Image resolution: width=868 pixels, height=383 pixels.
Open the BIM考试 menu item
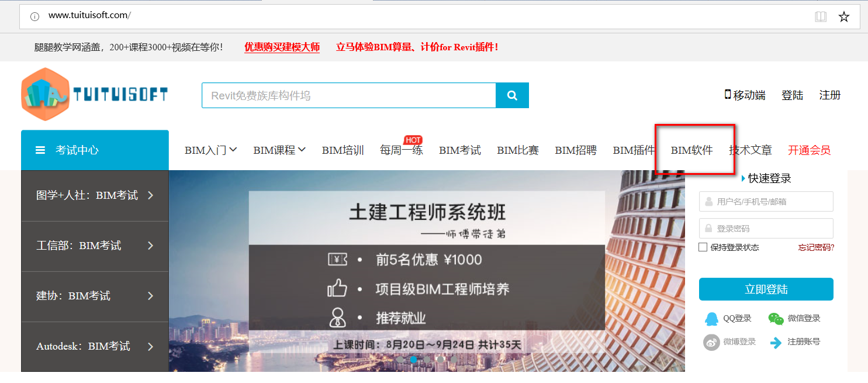tap(460, 150)
